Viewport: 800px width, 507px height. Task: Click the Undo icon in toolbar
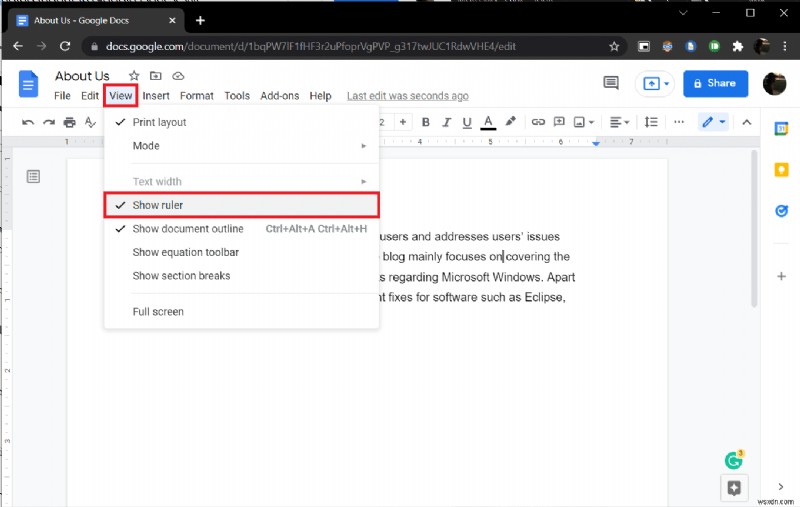[28, 122]
